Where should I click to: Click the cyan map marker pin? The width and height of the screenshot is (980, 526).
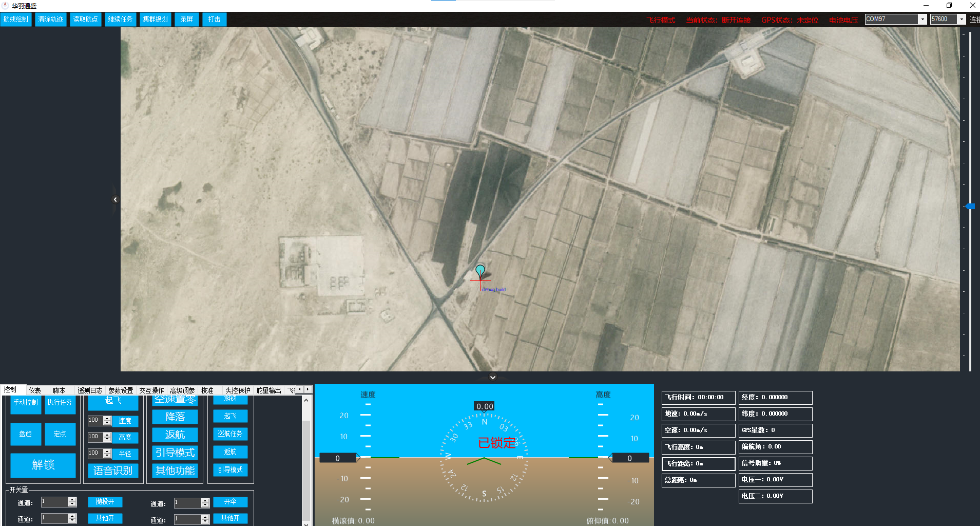click(x=480, y=271)
